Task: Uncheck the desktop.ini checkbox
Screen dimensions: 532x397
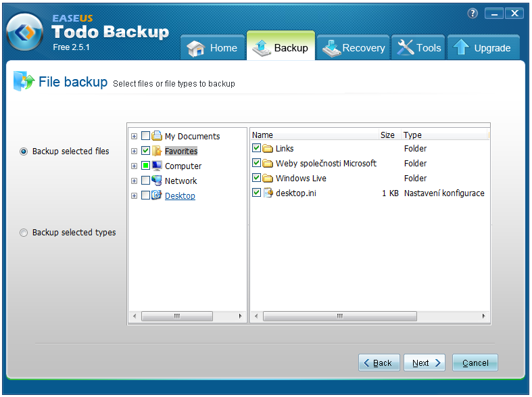Action: (x=256, y=193)
